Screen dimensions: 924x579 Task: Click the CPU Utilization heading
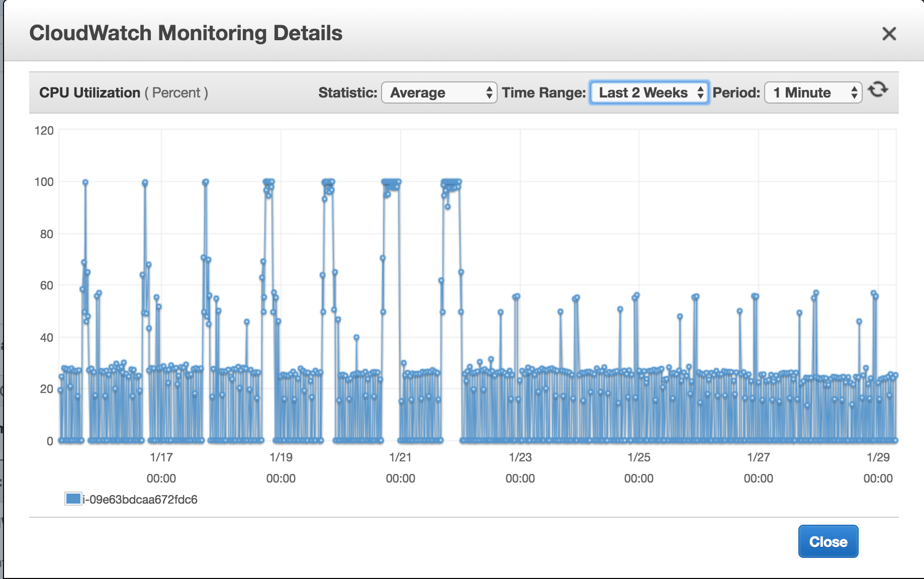[x=89, y=92]
